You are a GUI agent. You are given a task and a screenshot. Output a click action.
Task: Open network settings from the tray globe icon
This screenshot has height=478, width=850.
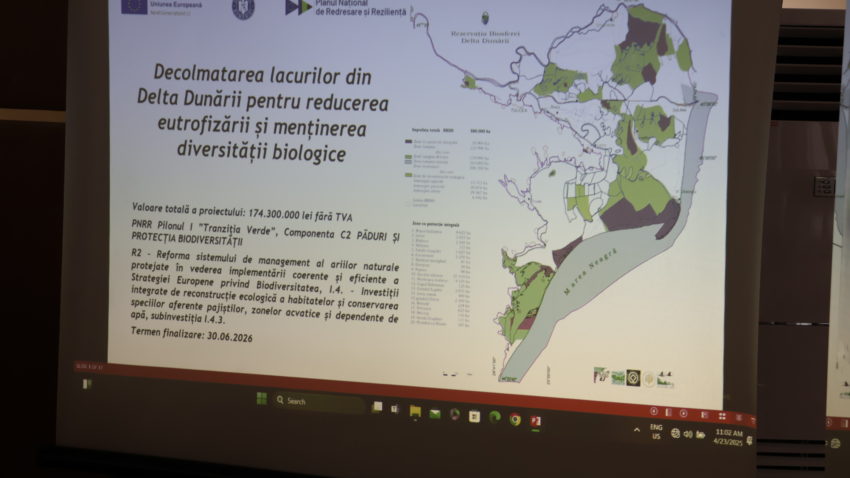point(675,433)
